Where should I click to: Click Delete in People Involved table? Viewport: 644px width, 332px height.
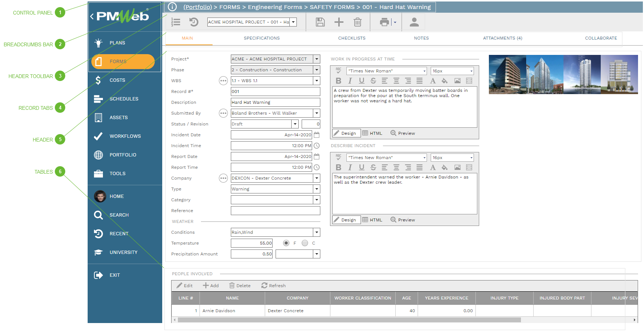click(x=240, y=286)
